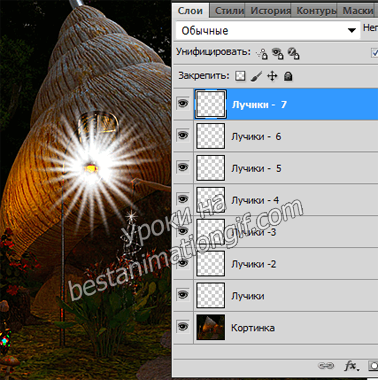Unify layer style icon
This screenshot has width=378, height=380.
pyautogui.click(x=293, y=53)
